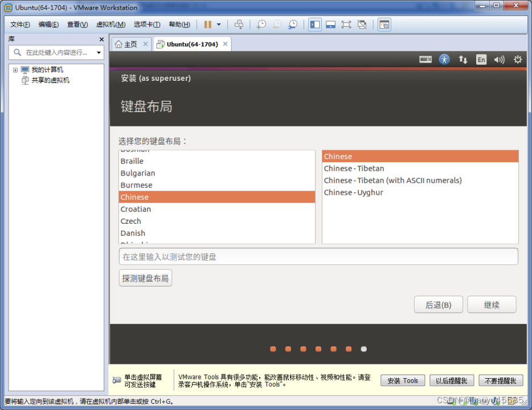The width and height of the screenshot is (532, 410).
Task: Click the 安装 Tools button
Action: pyautogui.click(x=403, y=380)
